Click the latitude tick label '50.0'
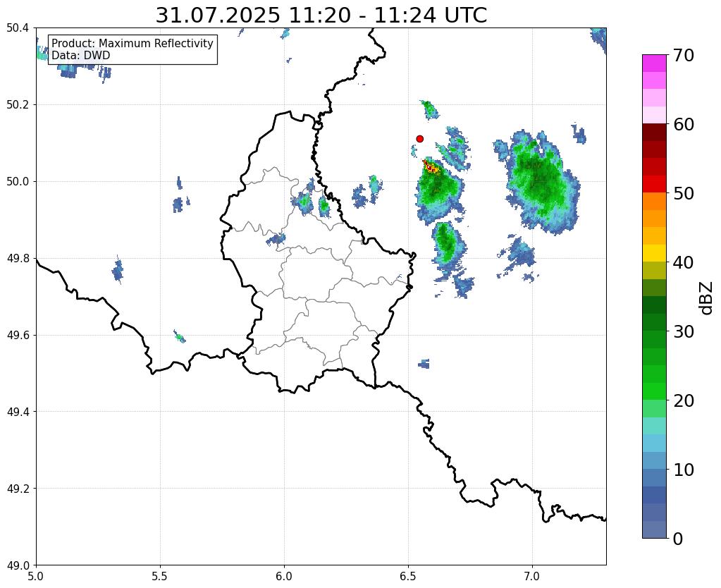The height and width of the screenshot is (588, 721). (18, 182)
